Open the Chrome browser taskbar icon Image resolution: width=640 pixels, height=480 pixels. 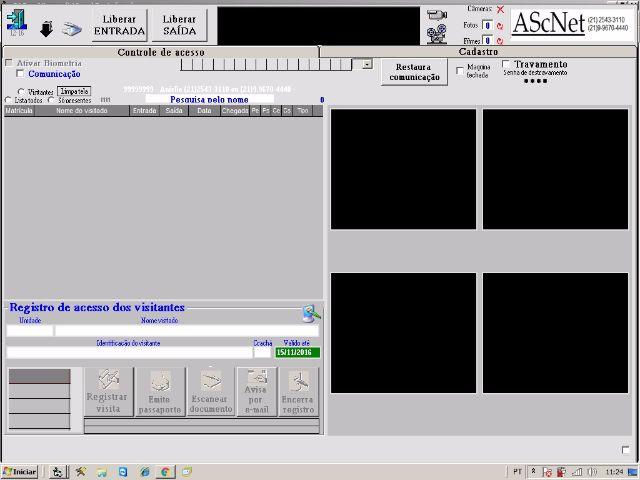tap(165, 472)
